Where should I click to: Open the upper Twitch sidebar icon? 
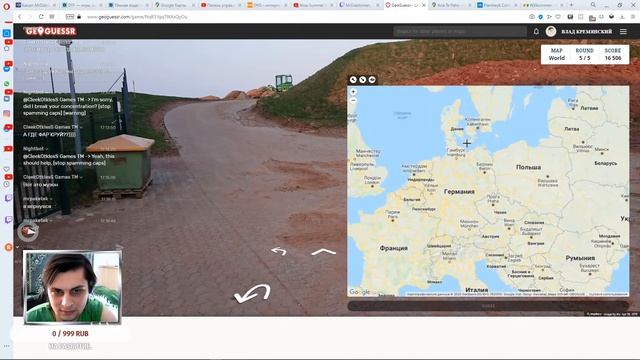click(7, 198)
